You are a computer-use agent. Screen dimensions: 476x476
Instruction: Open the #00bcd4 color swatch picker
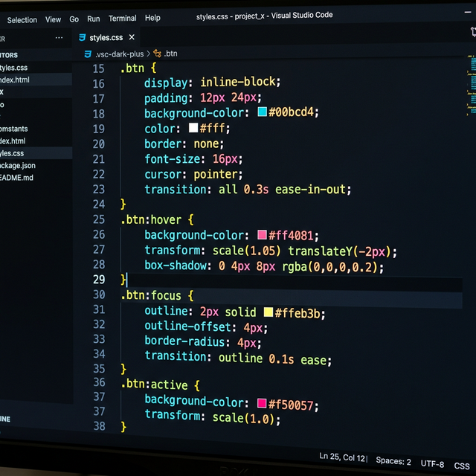point(263,112)
